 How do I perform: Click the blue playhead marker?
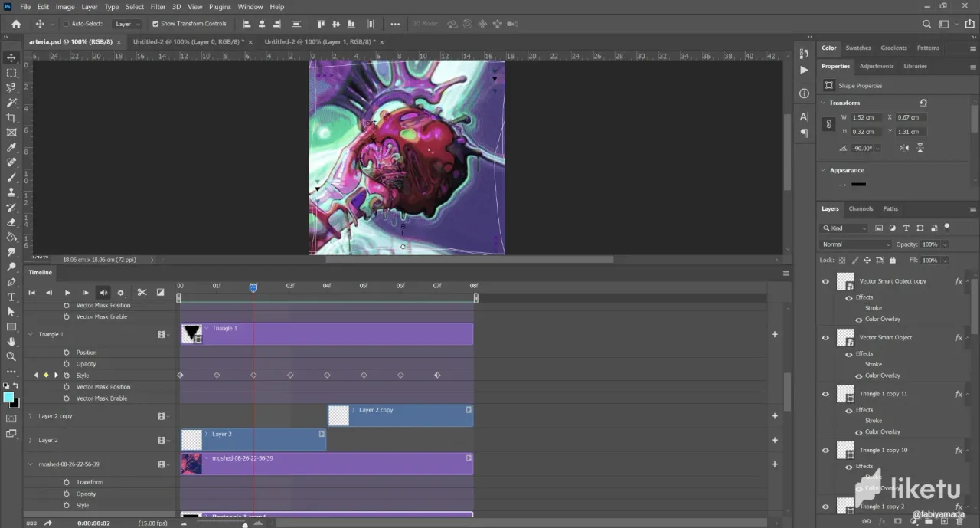[253, 287]
